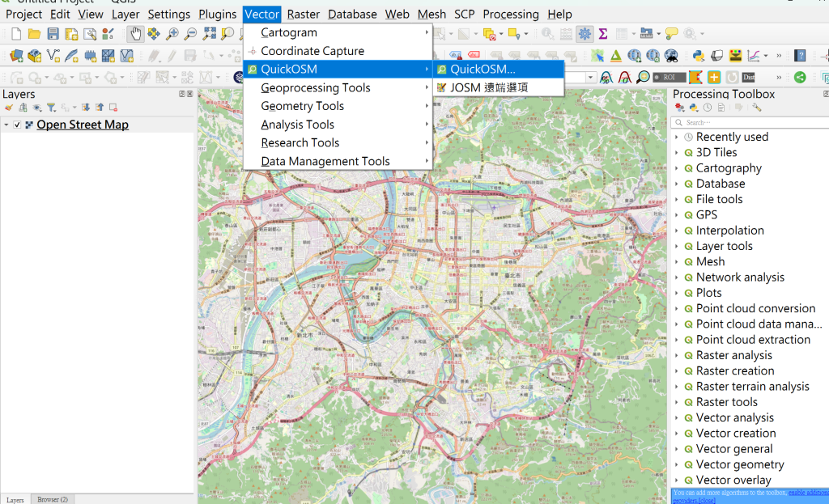The width and height of the screenshot is (829, 504).
Task: Select Geoprocessing Tools from Vector menu
Action: (338, 87)
